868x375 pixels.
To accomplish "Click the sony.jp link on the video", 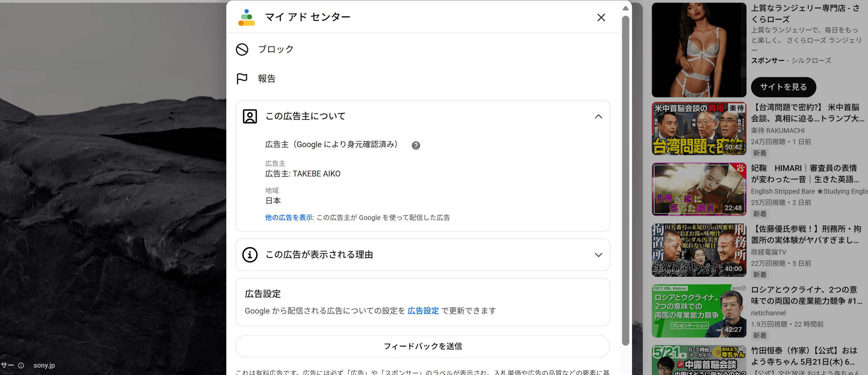I will pyautogui.click(x=44, y=365).
